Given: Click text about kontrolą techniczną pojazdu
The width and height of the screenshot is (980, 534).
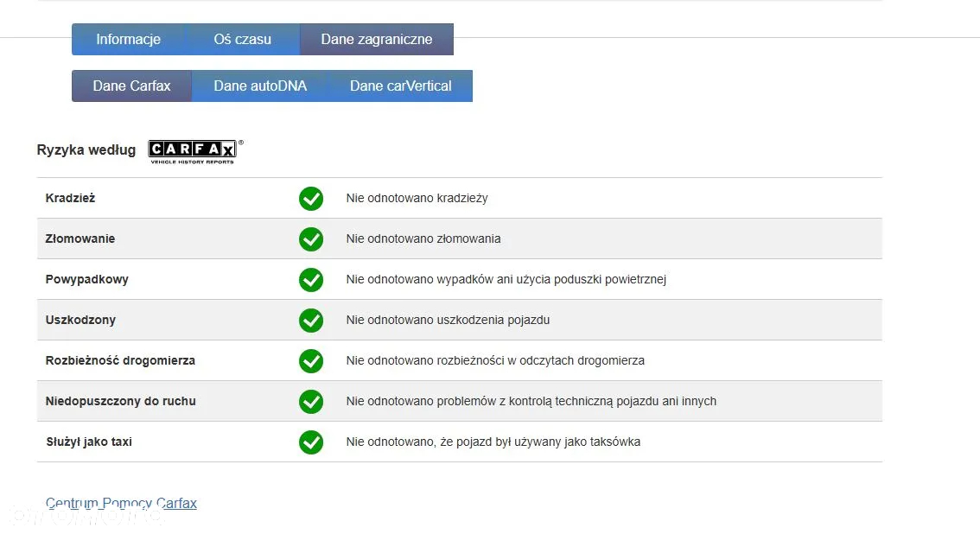Looking at the screenshot, I should (531, 401).
